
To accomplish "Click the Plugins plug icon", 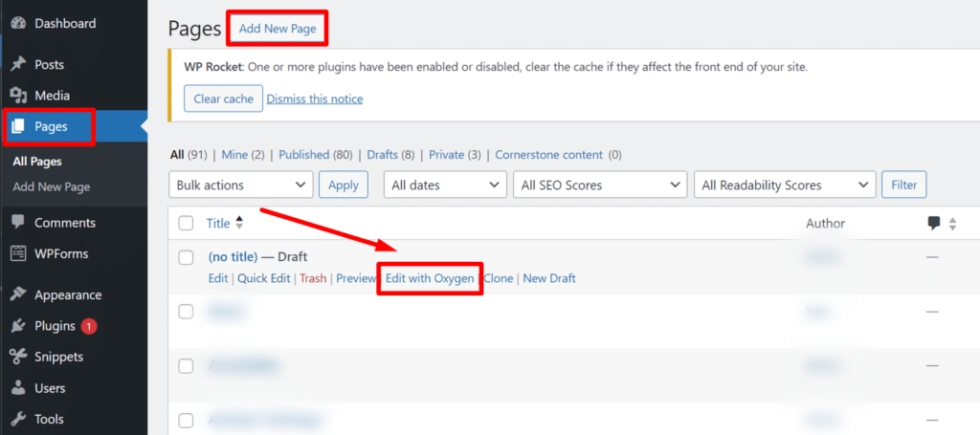I will (x=17, y=326).
